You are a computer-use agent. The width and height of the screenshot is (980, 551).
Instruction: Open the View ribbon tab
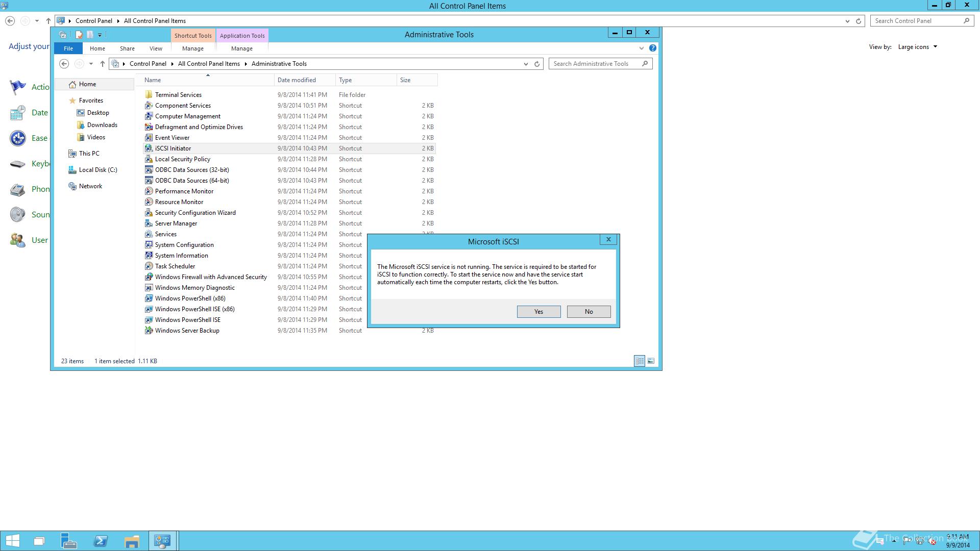[x=156, y=48]
